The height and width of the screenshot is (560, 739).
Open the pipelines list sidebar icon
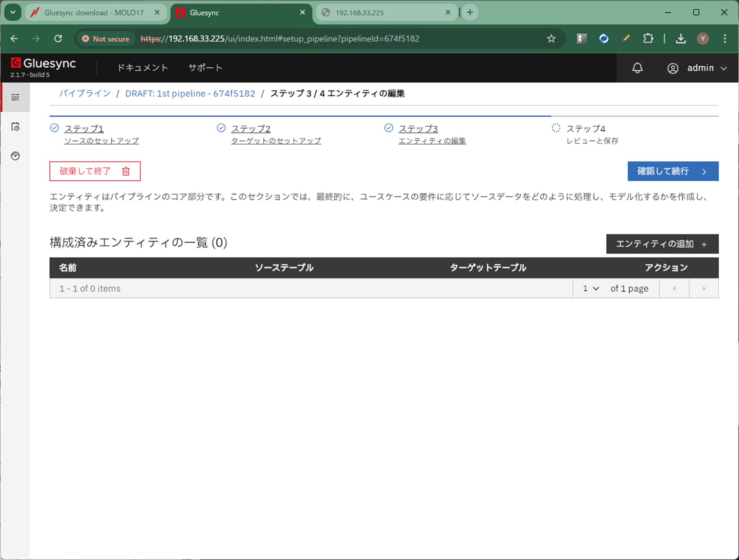coord(15,97)
